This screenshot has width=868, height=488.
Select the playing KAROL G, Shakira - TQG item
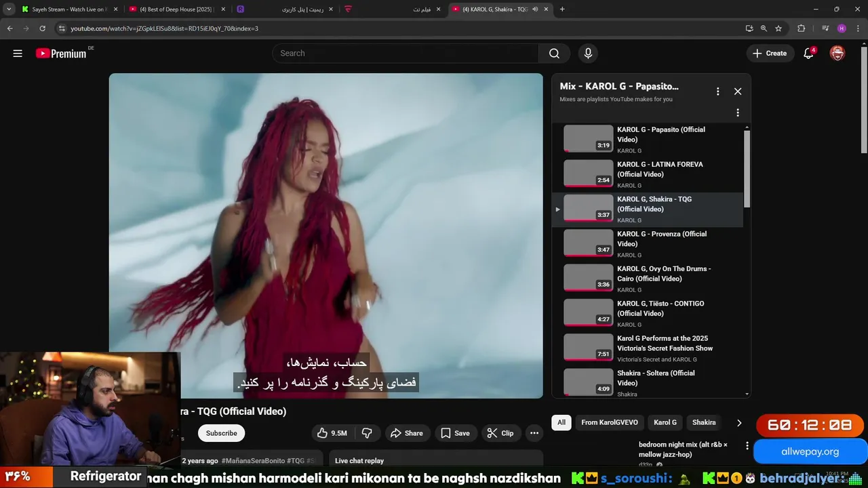click(x=648, y=209)
